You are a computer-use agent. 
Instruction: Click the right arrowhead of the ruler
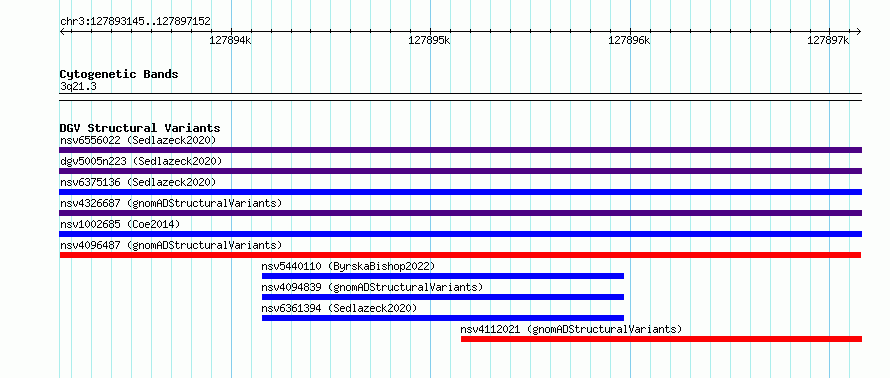click(858, 31)
